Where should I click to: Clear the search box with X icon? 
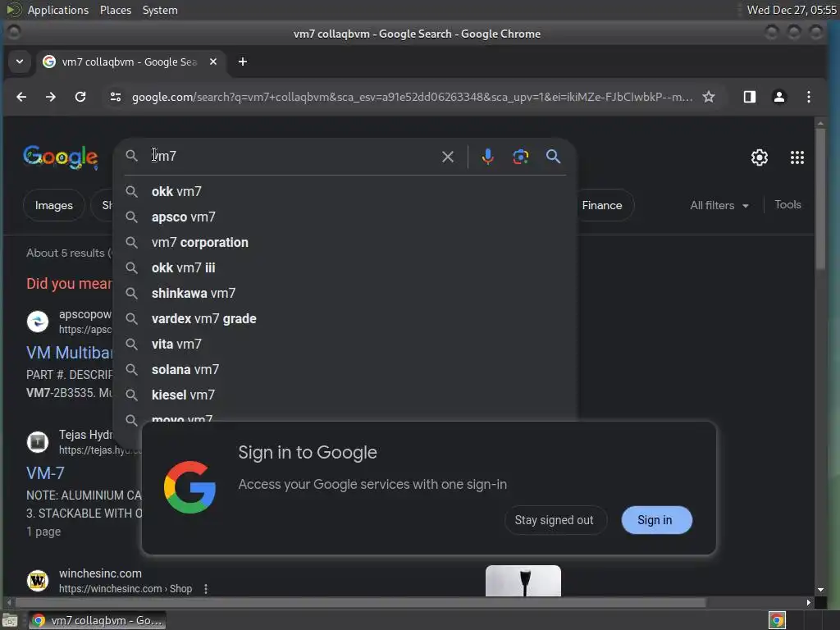[448, 157]
